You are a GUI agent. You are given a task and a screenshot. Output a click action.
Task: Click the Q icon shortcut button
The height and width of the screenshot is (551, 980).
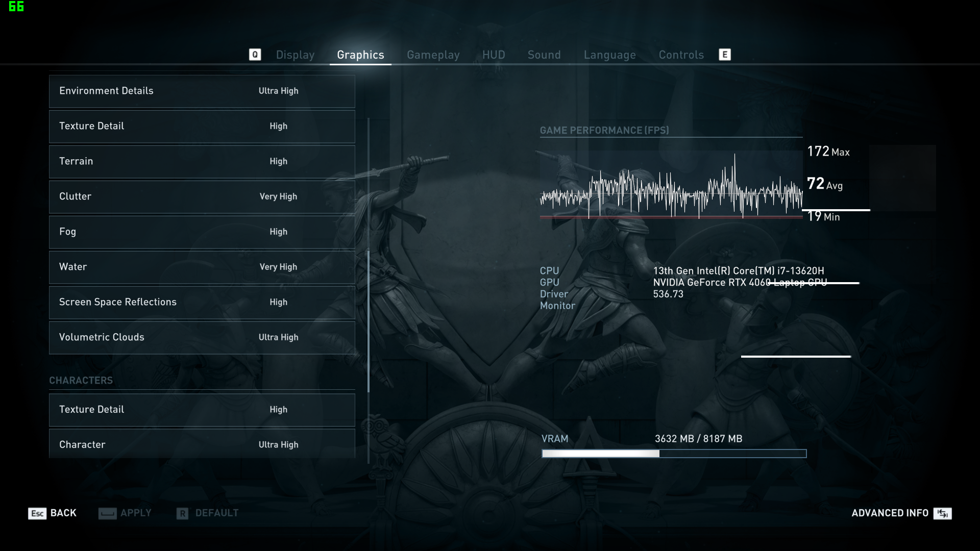[x=255, y=55]
